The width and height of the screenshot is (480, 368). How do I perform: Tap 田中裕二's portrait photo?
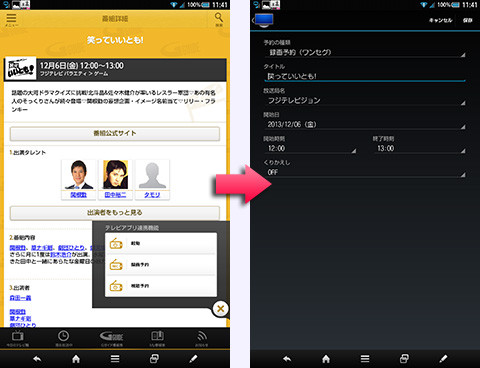115,175
